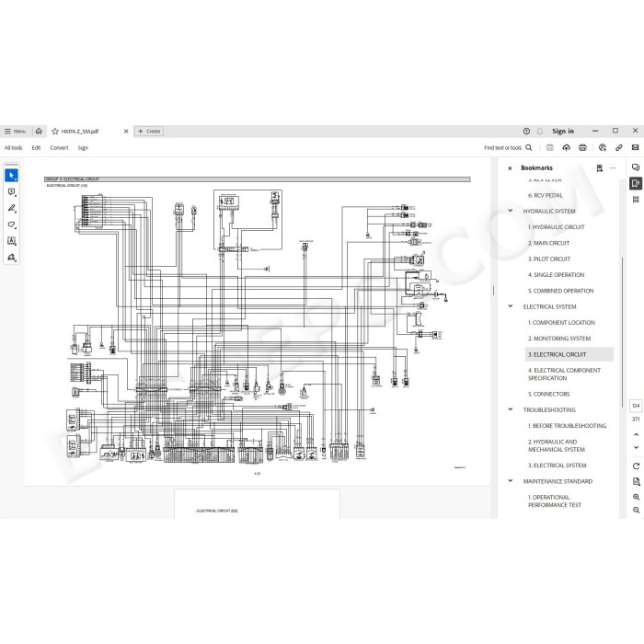This screenshot has width=644, height=644.
Task: Click the panel divider resize handle
Action: coord(493,291)
